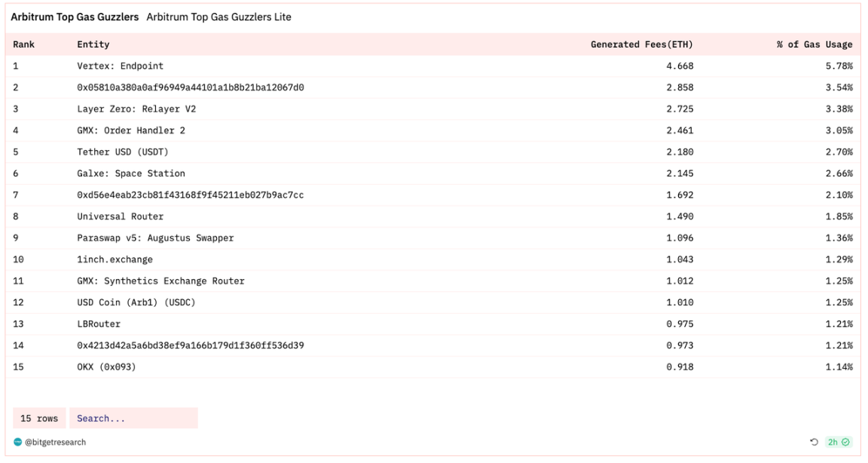Select Paraswap v5: Augustus Swapper cell

click(x=155, y=238)
